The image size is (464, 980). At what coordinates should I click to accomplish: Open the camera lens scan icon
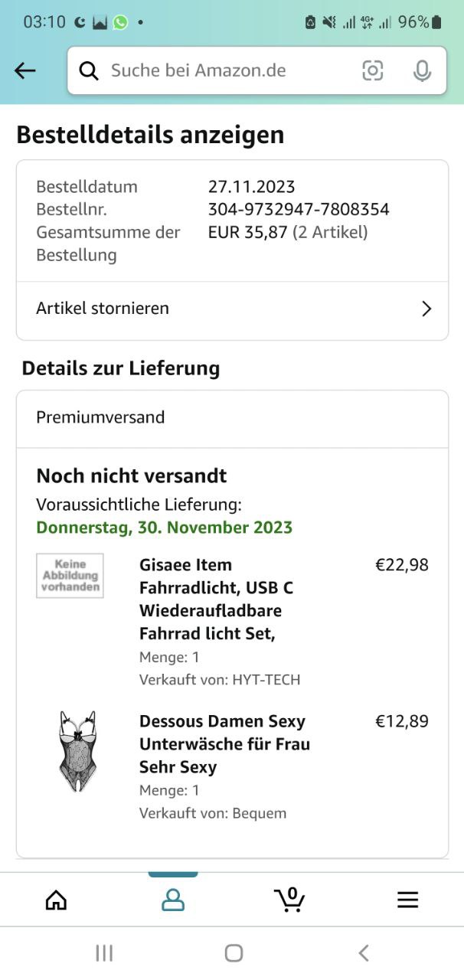373,71
